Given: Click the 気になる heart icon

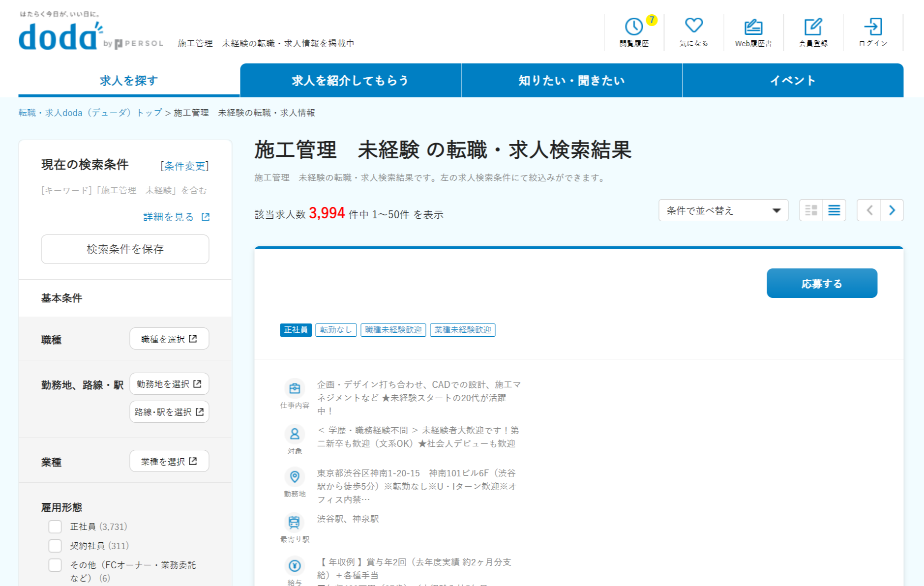Looking at the screenshot, I should coord(693,25).
